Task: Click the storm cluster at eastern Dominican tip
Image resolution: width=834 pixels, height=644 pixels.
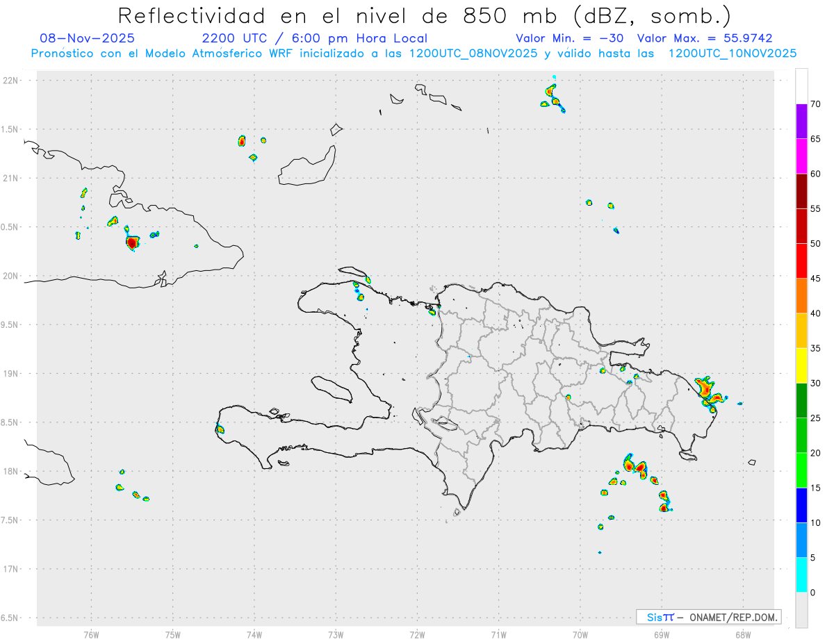Action: point(710,393)
